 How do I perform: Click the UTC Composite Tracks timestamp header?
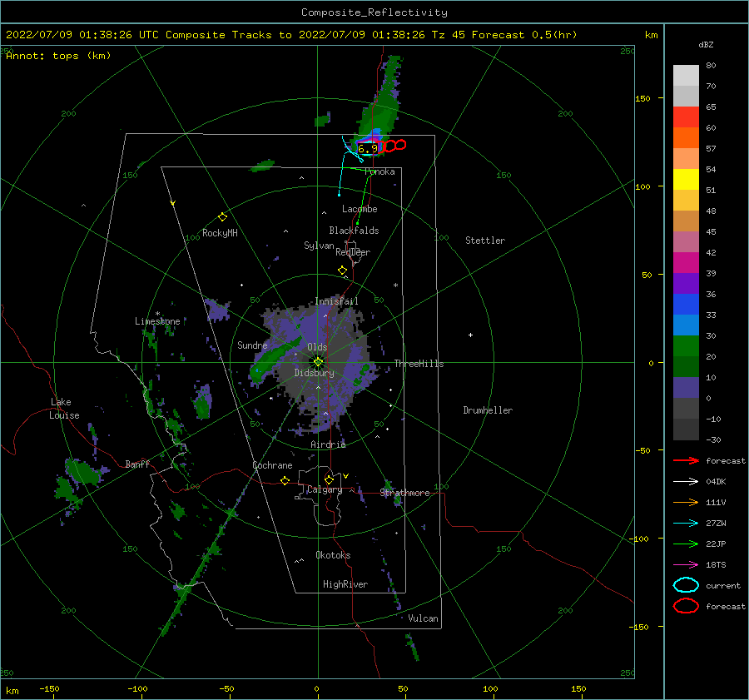291,35
